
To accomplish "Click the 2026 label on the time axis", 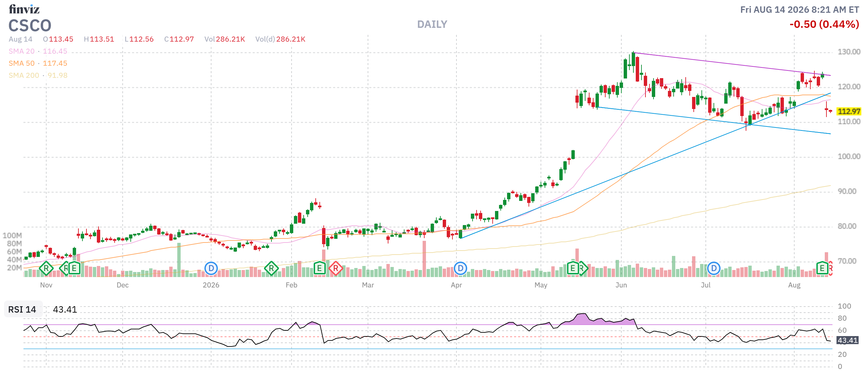I will pos(211,285).
